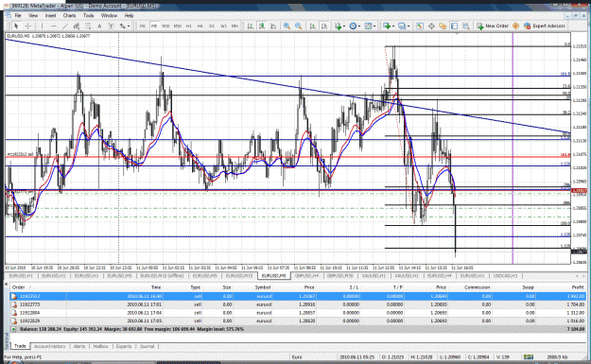
Task: Open the MetaEditor icon
Action: pyautogui.click(x=515, y=26)
